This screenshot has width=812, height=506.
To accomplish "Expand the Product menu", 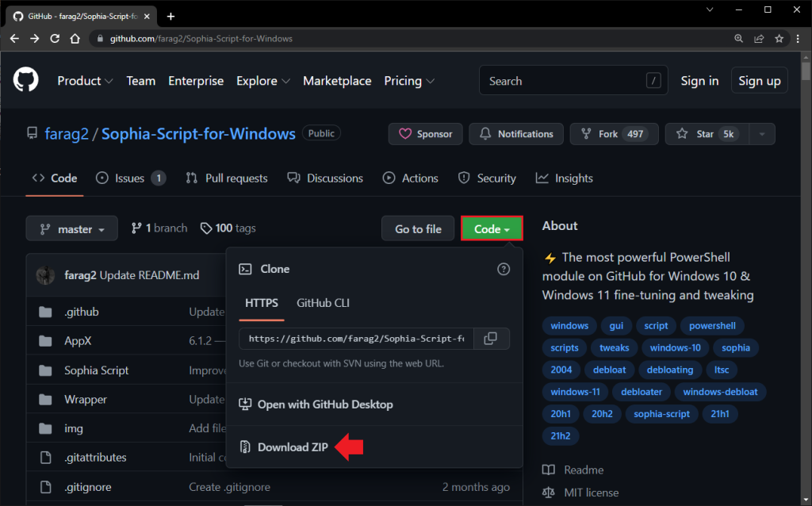I will [85, 81].
